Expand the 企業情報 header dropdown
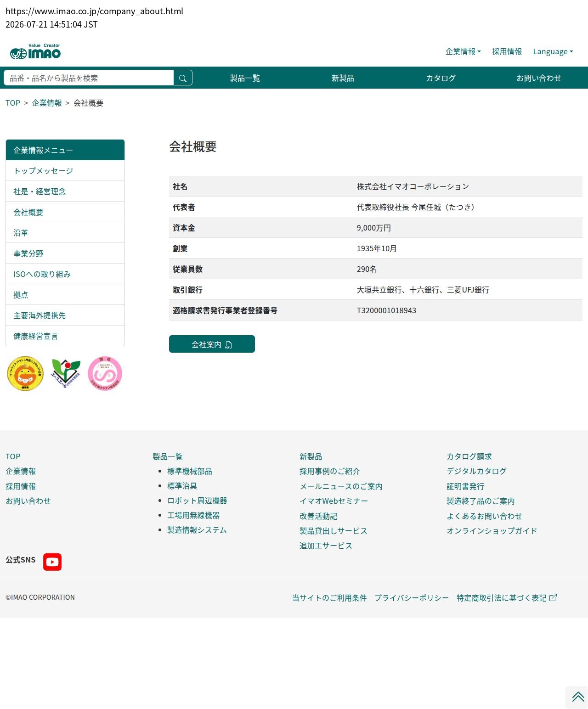This screenshot has width=588, height=709. 463,51
